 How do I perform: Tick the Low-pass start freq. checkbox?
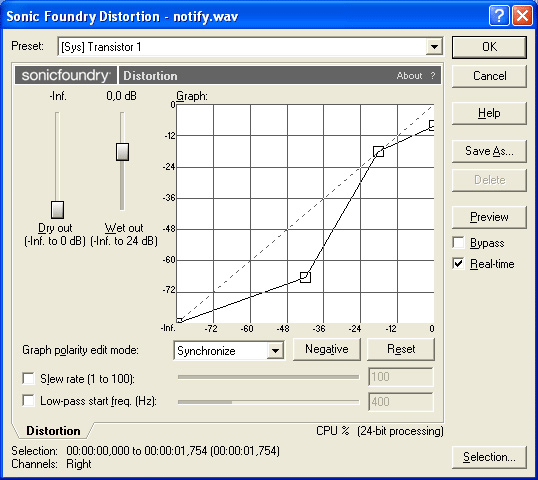[28, 400]
